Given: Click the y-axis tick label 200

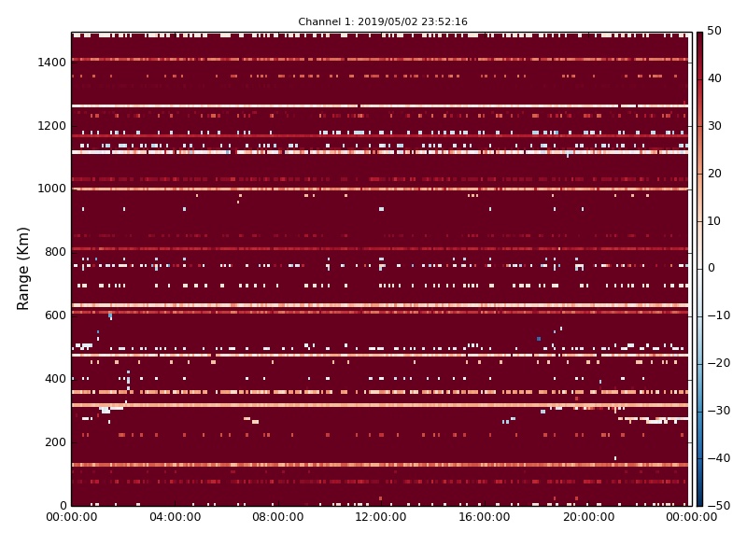Looking at the screenshot, I should click(x=55, y=441).
